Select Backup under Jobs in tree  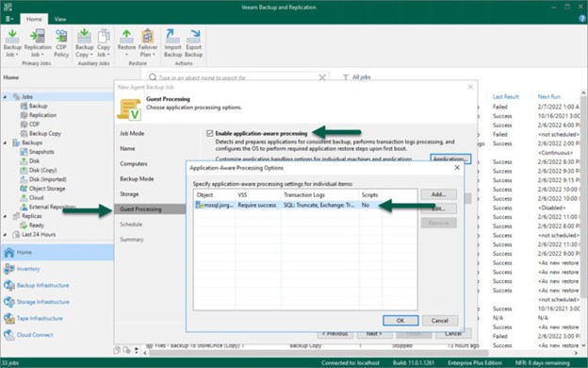(38, 106)
